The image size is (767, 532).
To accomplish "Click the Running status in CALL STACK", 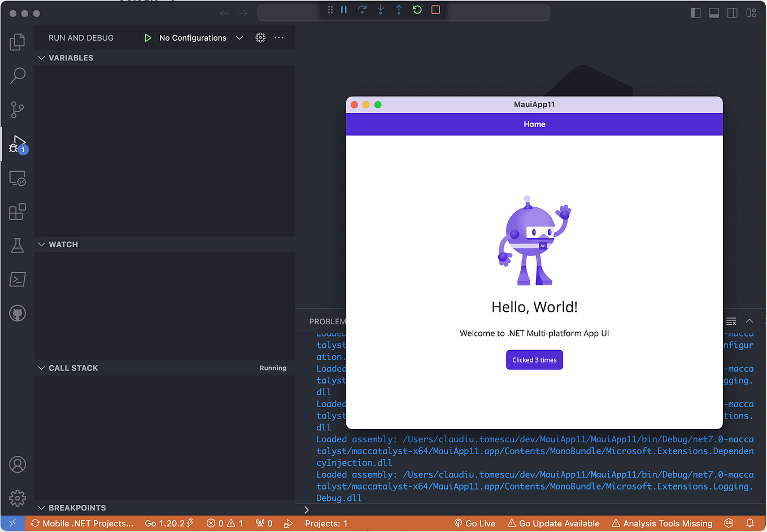I will (273, 368).
